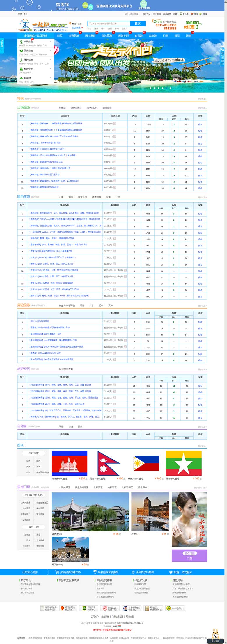Open date picker icon beside 03.26(六) in 出境旅游 row 1
Viewport: 227px width, 644px height.
coord(115,124)
